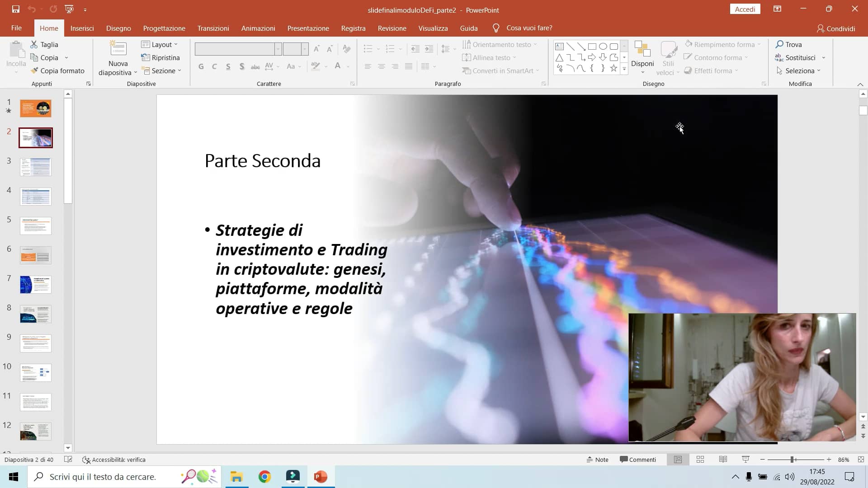Open Converti in SmartArt

coord(500,70)
